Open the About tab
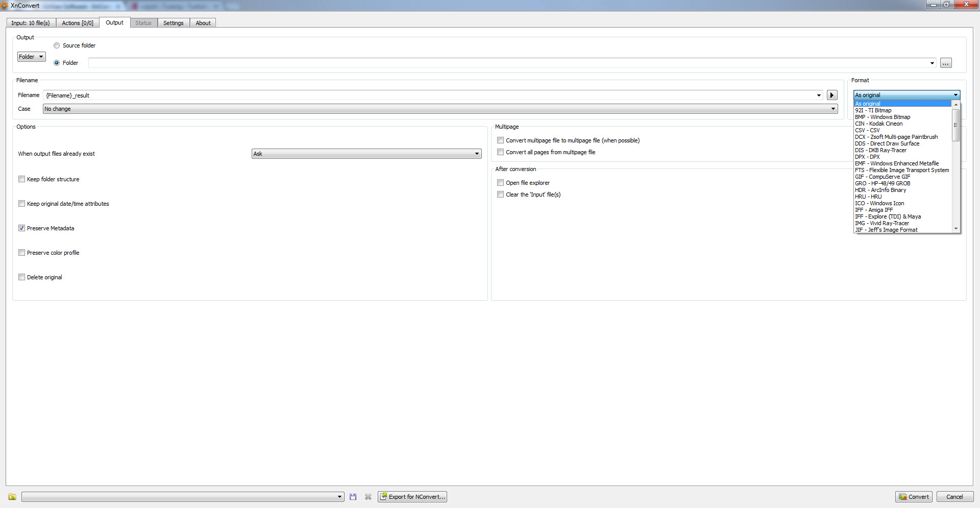Screen dimensions: 980x508 click(203, 22)
